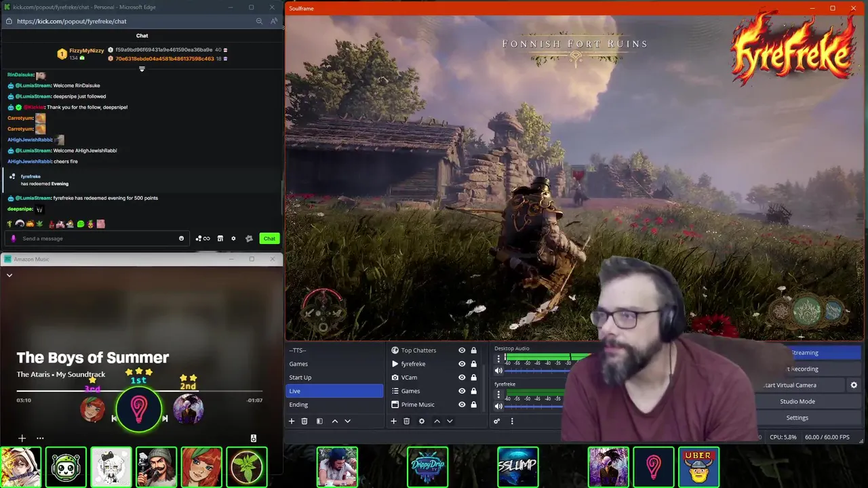Screen dimensions: 868x488
Task: Unlock the Prime Music source
Action: pyautogui.click(x=473, y=405)
